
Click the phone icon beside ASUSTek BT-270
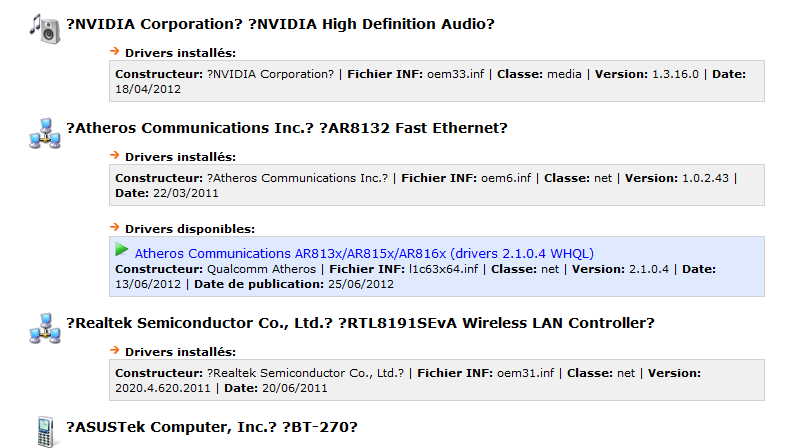[x=45, y=430]
